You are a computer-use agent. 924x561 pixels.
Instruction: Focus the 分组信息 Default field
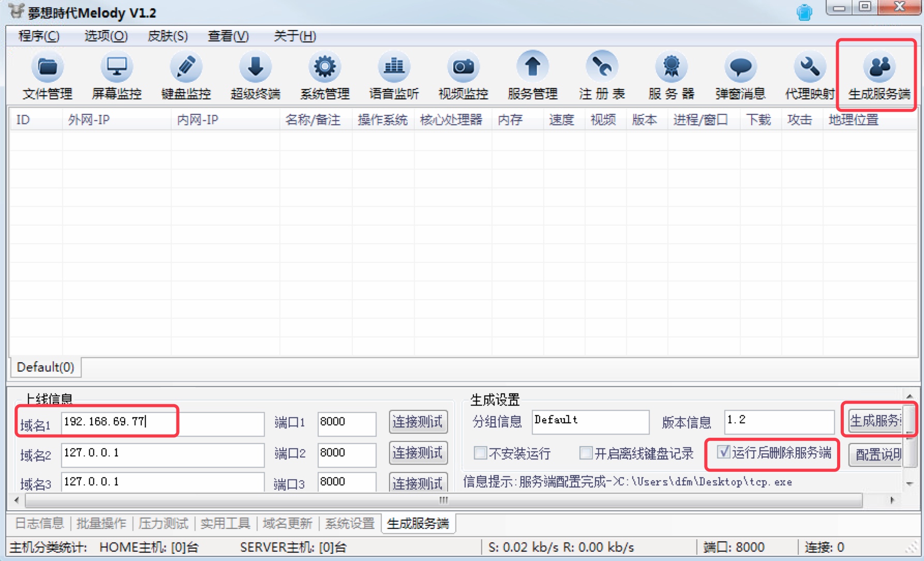point(590,422)
